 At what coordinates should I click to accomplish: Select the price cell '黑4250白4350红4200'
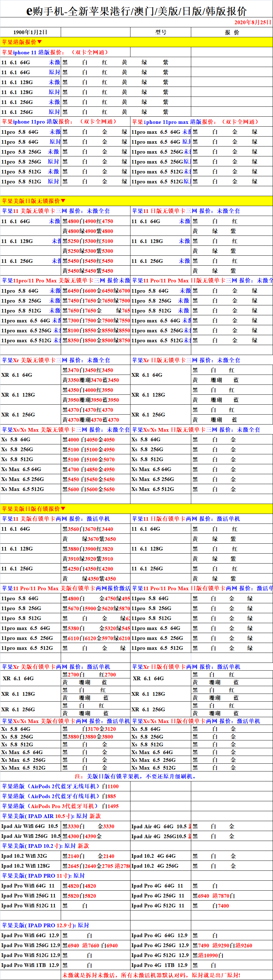point(96,569)
